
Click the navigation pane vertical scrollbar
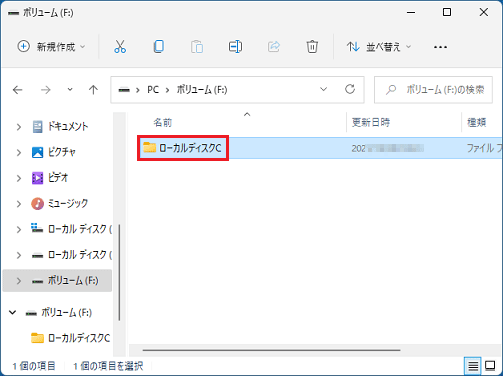119,273
